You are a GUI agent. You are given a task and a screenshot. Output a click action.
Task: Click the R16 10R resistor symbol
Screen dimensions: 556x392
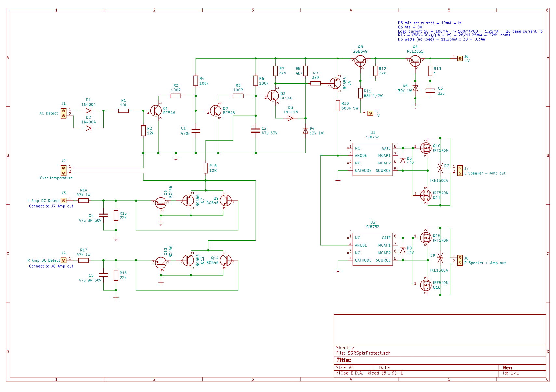[206, 168]
